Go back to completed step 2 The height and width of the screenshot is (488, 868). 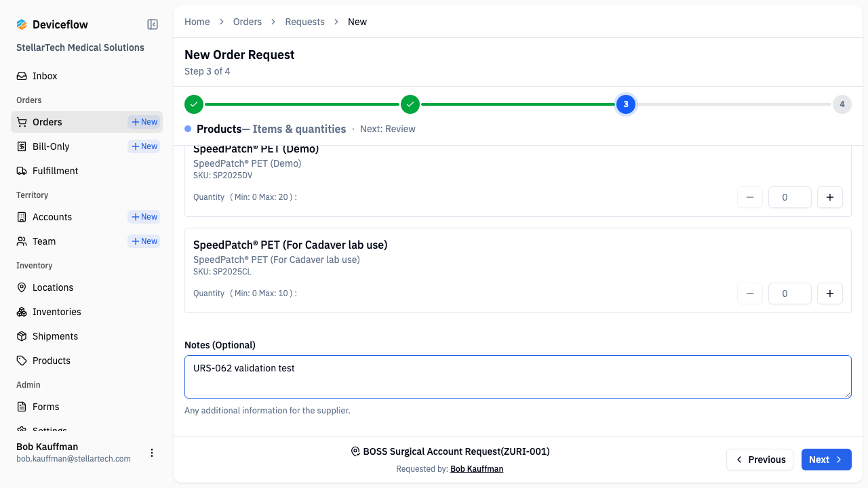click(410, 104)
